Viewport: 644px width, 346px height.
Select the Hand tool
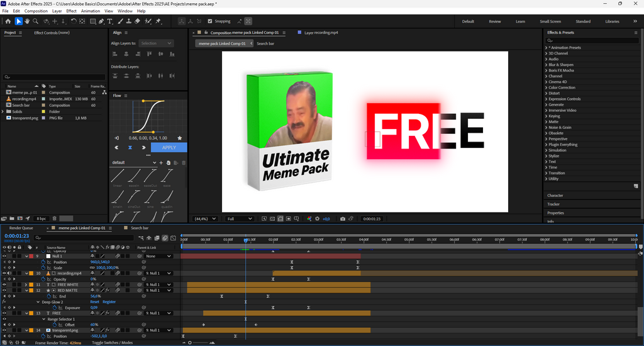pos(27,21)
